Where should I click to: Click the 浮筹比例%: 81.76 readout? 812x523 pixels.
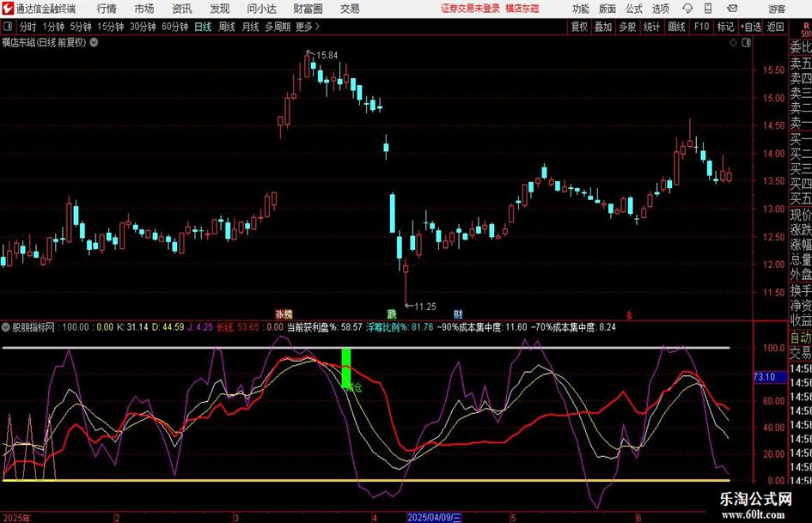coord(400,327)
